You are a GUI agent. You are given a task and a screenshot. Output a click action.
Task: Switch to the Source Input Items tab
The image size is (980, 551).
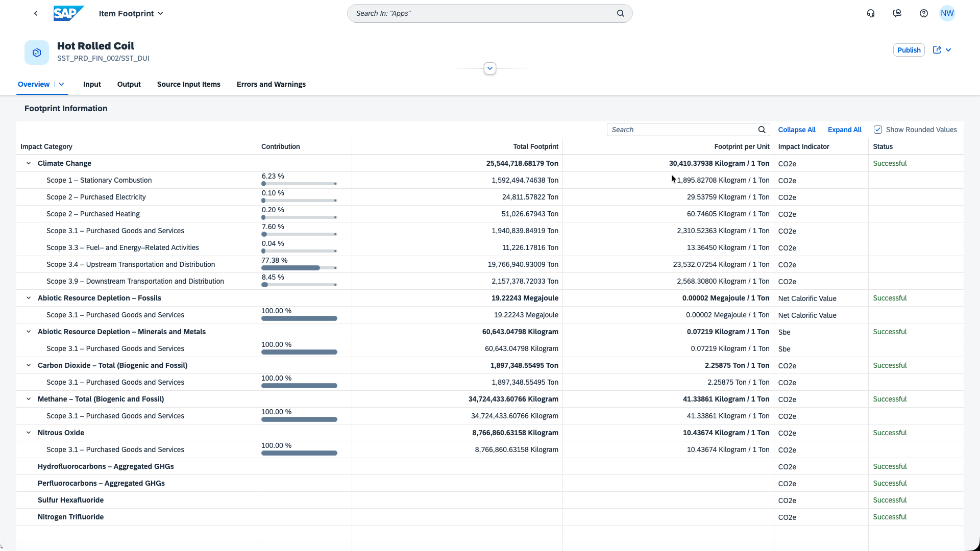coord(189,84)
